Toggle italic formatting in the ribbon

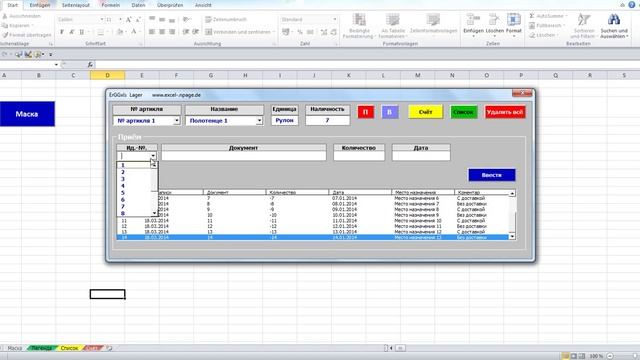[71, 32]
